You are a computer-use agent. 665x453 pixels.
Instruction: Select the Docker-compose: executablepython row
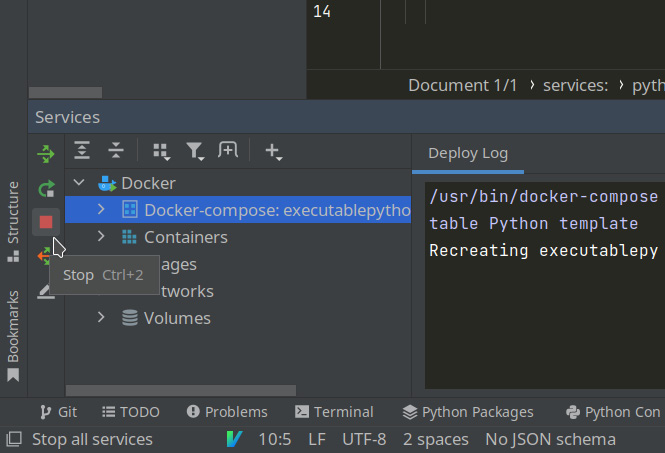pos(238,210)
